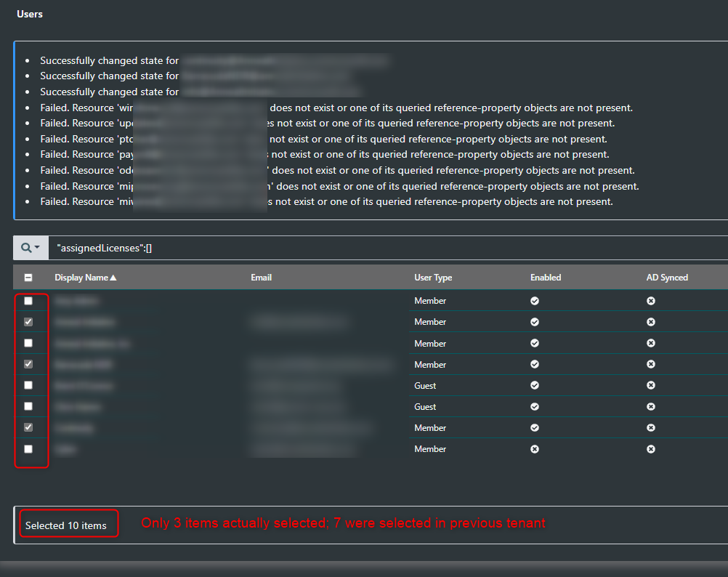The image size is (728, 577).
Task: Click the AD Synced column header
Action: pos(667,277)
